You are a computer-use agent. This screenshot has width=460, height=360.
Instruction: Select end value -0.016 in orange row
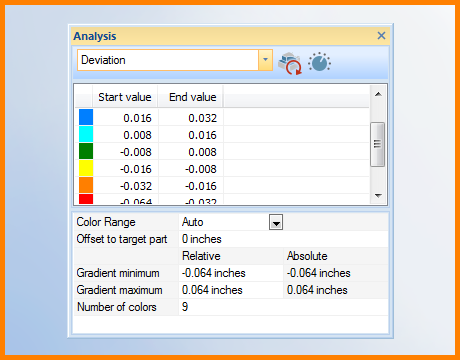tap(201, 186)
